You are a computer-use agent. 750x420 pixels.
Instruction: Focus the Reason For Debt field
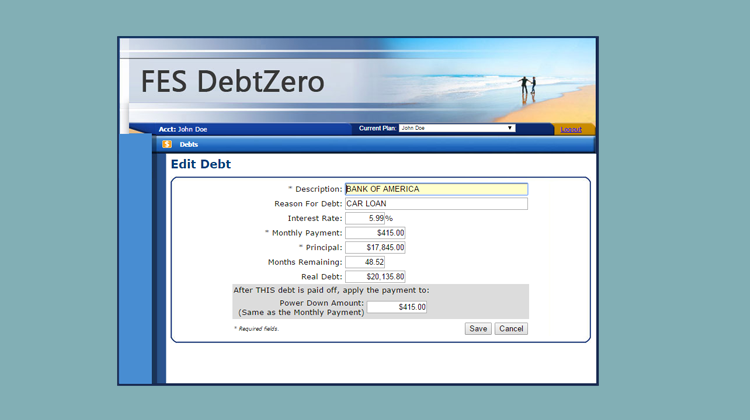436,204
